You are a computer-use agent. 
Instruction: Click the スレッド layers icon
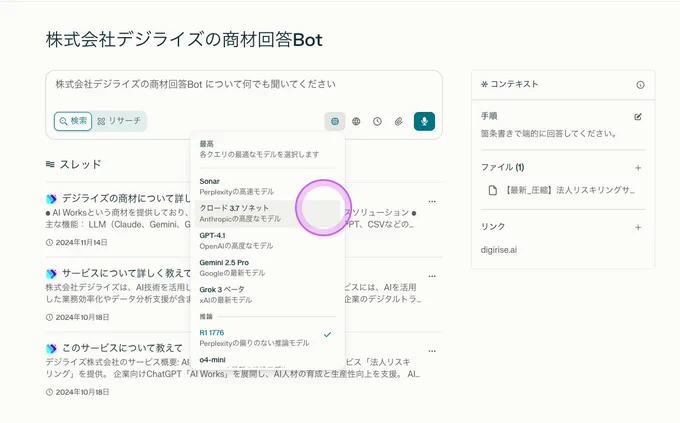click(x=50, y=164)
